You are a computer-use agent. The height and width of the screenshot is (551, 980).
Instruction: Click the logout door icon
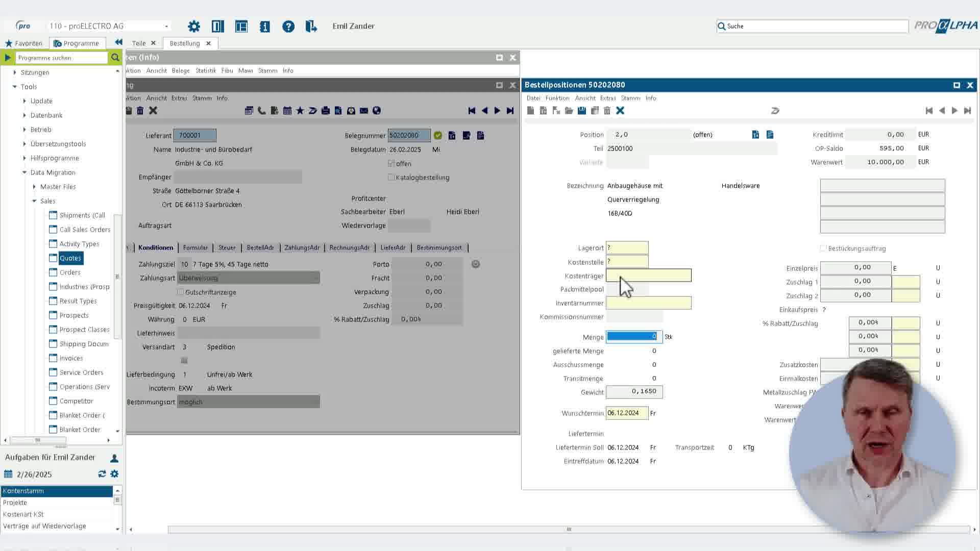[x=311, y=26]
